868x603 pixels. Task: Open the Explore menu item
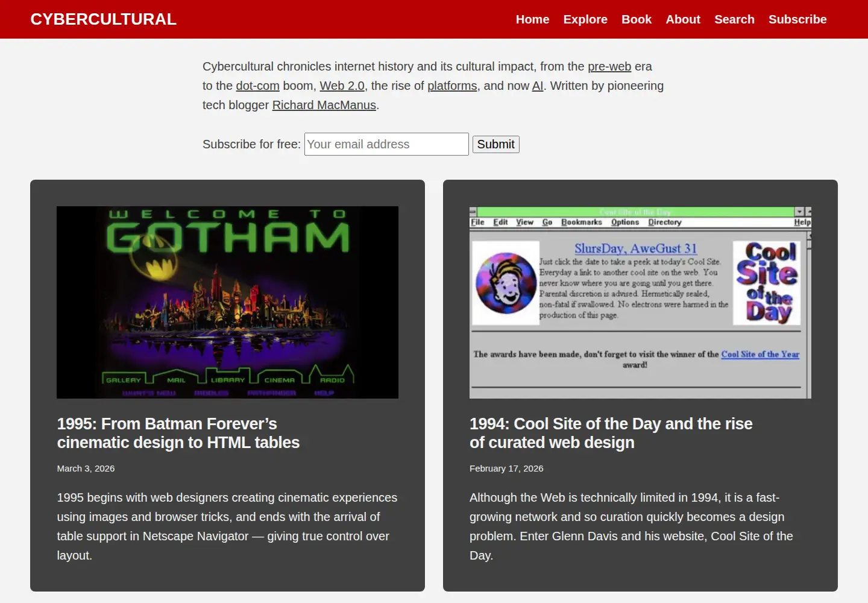pos(585,19)
